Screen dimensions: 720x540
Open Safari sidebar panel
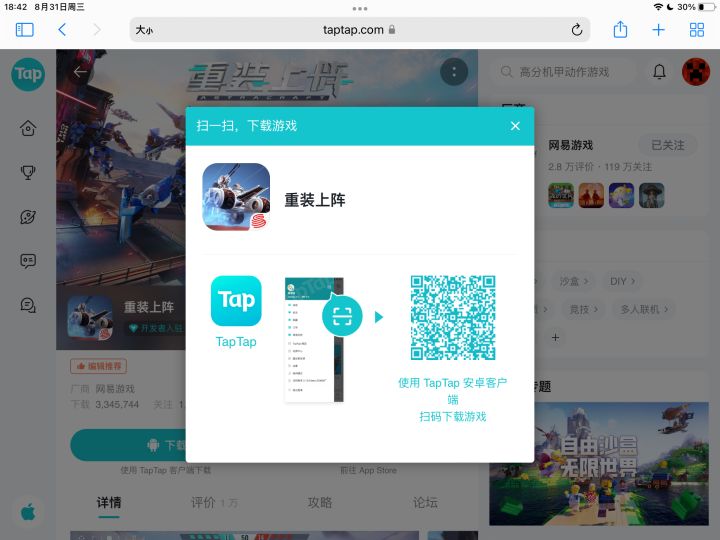[25, 30]
